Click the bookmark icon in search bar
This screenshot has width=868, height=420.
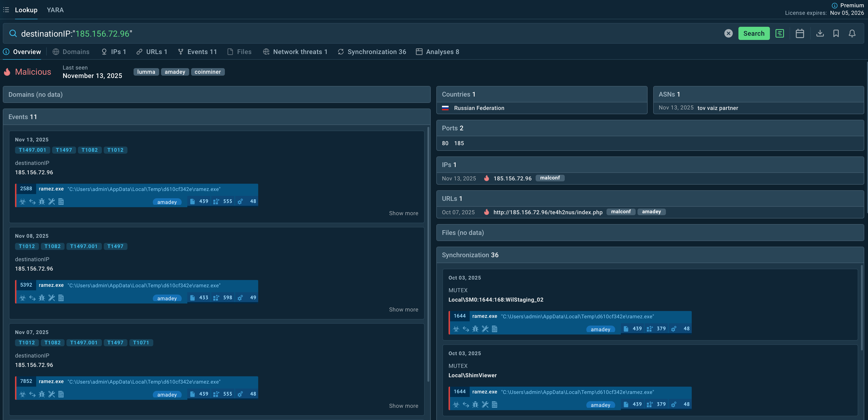click(836, 33)
